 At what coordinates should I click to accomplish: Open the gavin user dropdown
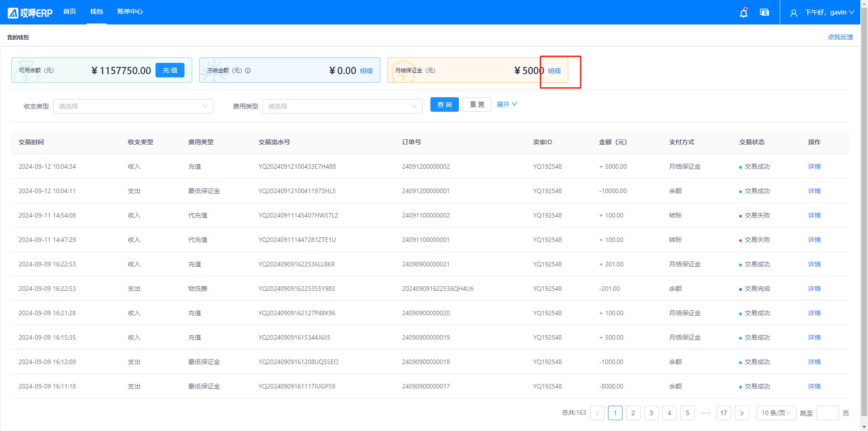coord(830,12)
